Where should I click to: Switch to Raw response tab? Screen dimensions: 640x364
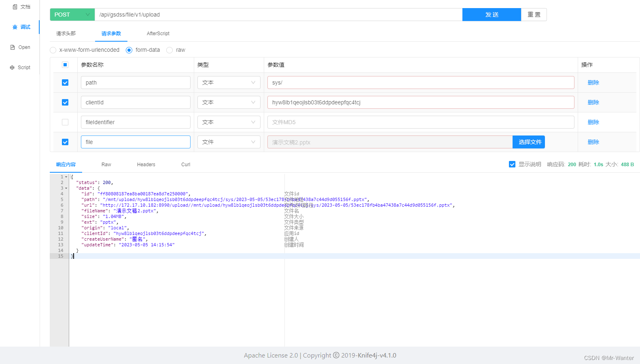[106, 165]
